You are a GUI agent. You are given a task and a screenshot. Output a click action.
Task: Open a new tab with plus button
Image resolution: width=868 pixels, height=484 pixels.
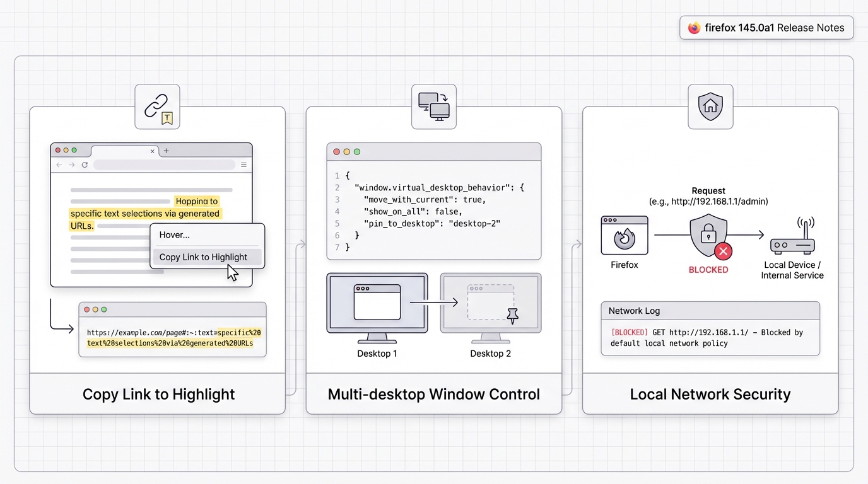[x=167, y=151]
